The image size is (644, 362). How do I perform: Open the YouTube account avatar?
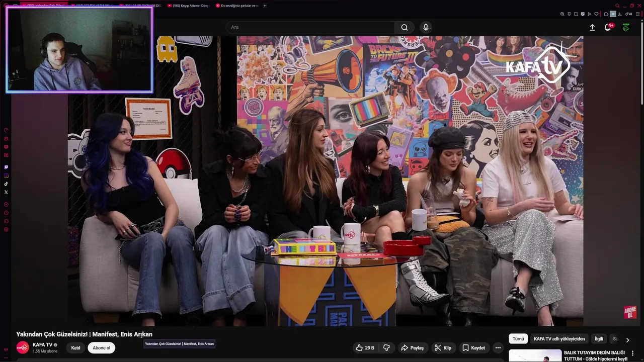[626, 28]
